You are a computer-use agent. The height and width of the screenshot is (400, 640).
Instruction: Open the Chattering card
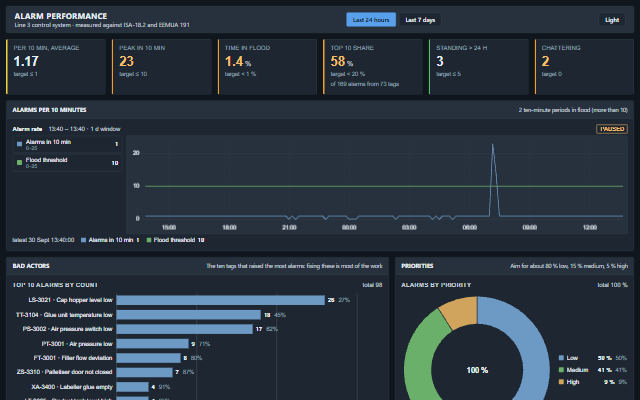coord(584,67)
